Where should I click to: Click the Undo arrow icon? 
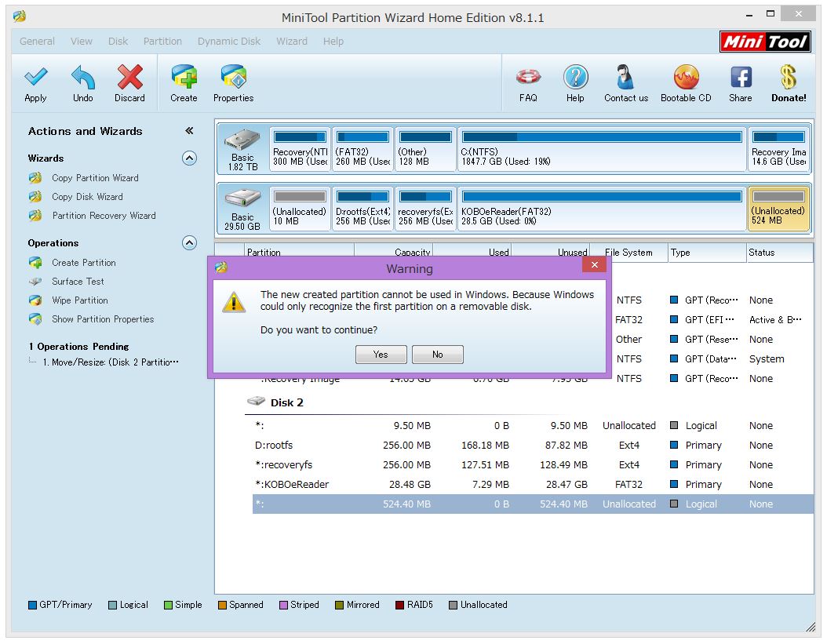pos(83,77)
